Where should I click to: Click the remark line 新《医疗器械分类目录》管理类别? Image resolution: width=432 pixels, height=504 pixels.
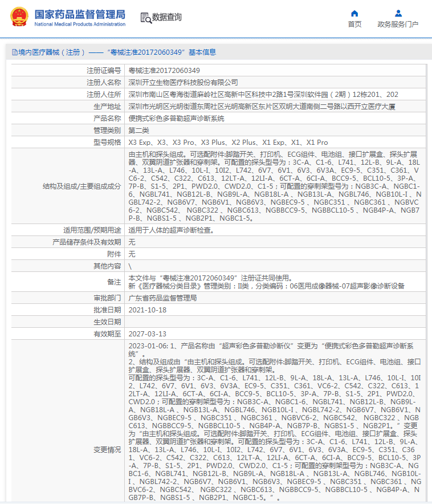266,286
